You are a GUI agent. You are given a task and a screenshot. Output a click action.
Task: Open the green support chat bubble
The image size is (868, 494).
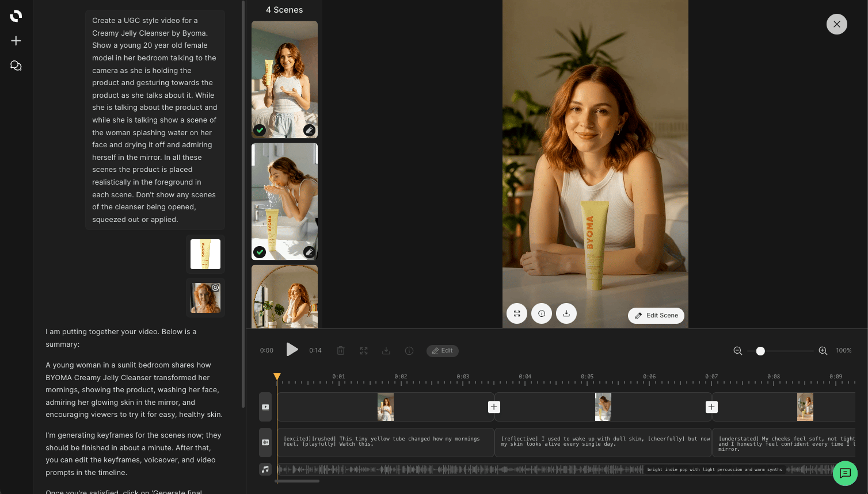[845, 473]
